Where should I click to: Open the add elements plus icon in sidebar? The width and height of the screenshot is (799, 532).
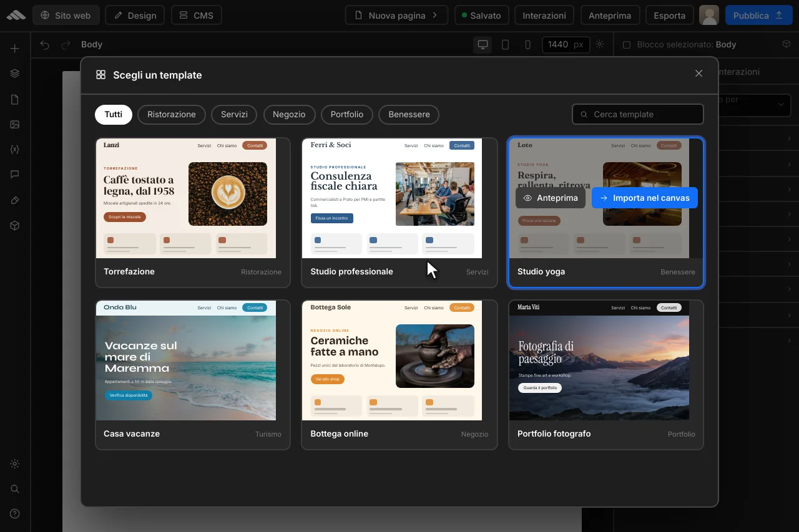(x=15, y=49)
